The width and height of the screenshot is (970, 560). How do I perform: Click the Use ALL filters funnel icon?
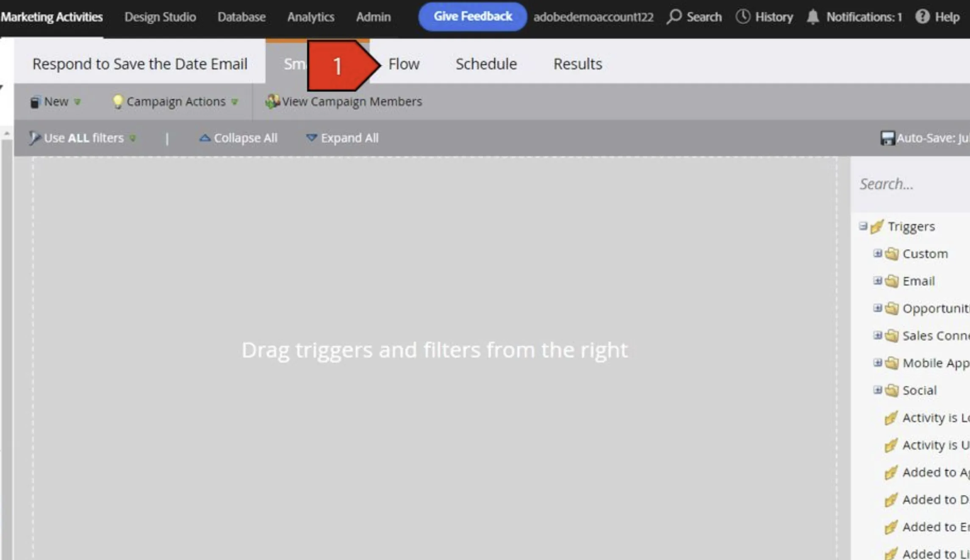(34, 138)
